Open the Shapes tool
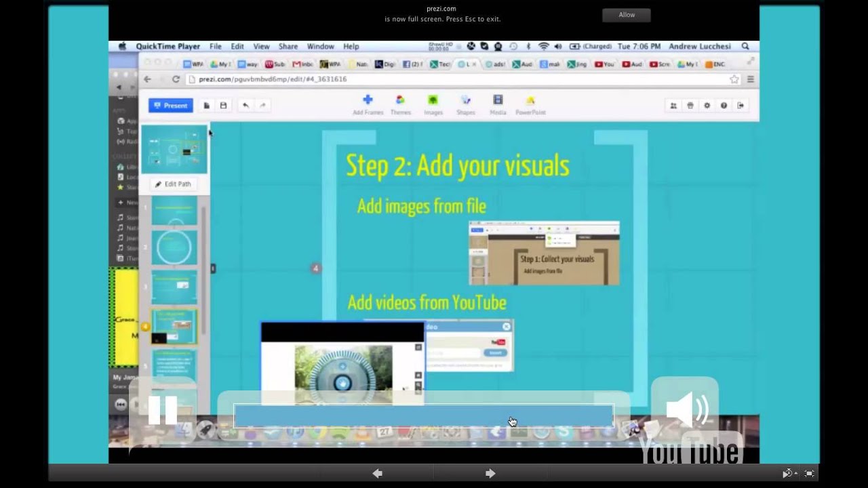Image resolution: width=868 pixels, height=488 pixels. coord(465,105)
